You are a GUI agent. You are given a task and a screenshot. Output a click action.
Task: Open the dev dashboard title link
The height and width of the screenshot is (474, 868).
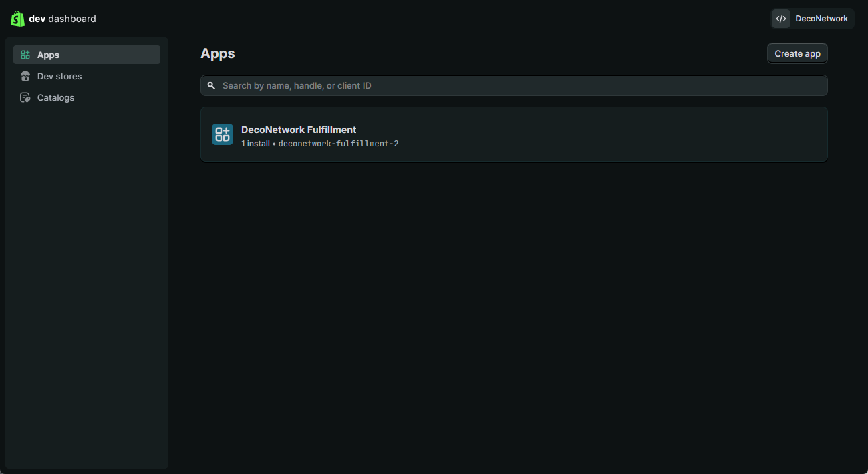tap(62, 19)
